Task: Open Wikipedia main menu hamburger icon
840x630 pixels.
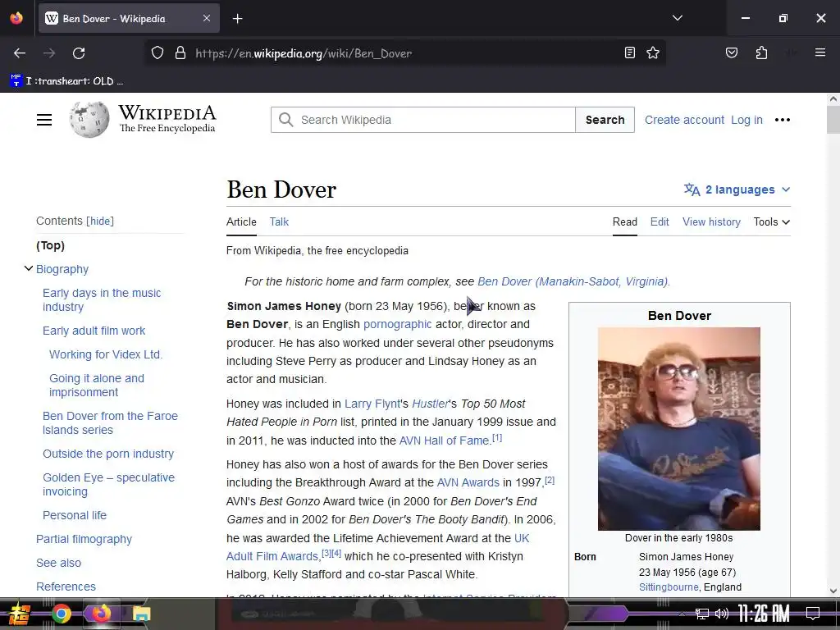Action: (44, 120)
